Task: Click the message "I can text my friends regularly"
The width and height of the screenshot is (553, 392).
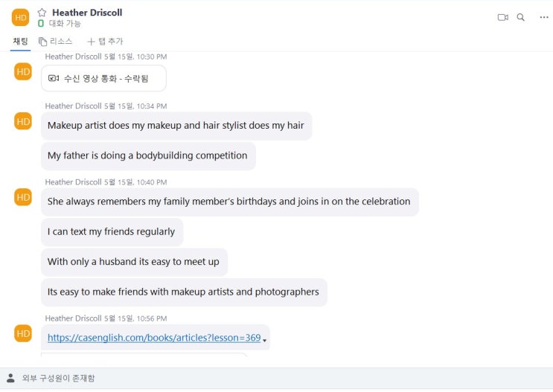Action: click(x=112, y=232)
